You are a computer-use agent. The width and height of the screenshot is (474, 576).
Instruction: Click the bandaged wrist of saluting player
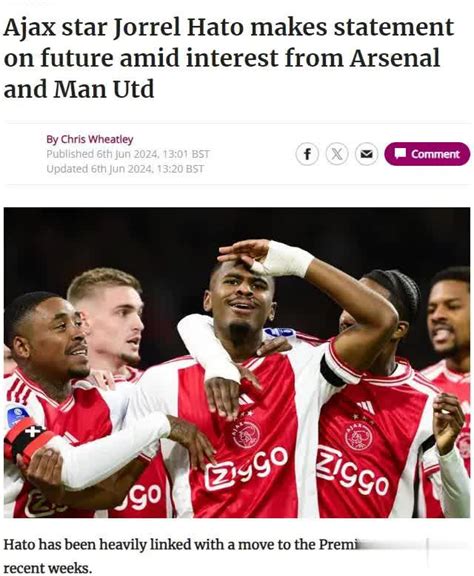[x=288, y=259]
